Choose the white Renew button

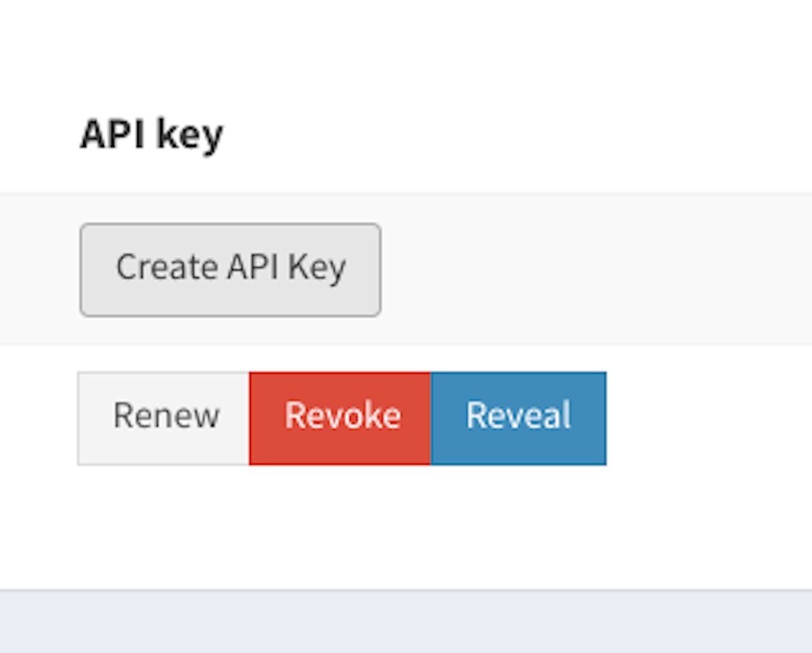164,418
